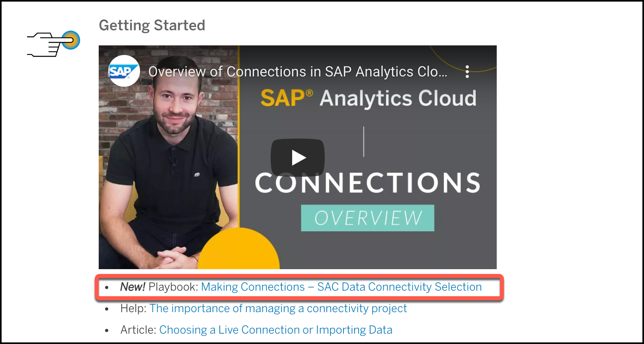Screen dimensions: 644x344
Task: Click the Getting Started heading
Action: pos(152,25)
